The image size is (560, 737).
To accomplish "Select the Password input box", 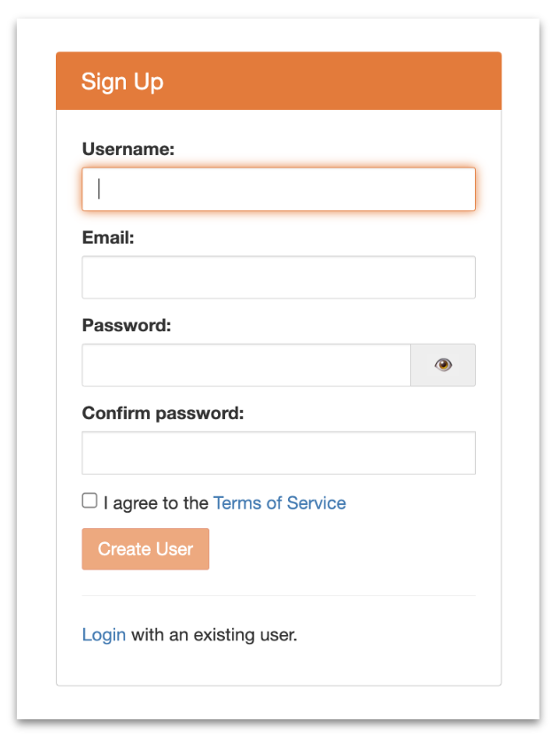I will click(x=246, y=365).
